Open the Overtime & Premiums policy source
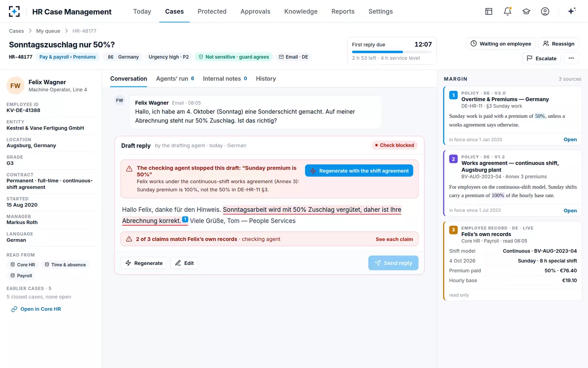 pyautogui.click(x=570, y=139)
